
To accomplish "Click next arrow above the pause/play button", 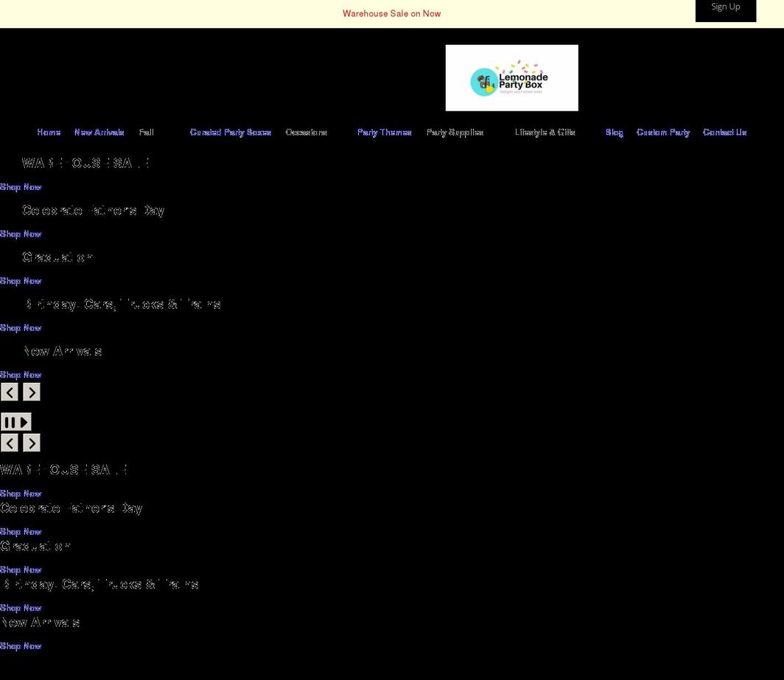I will (x=31, y=392).
